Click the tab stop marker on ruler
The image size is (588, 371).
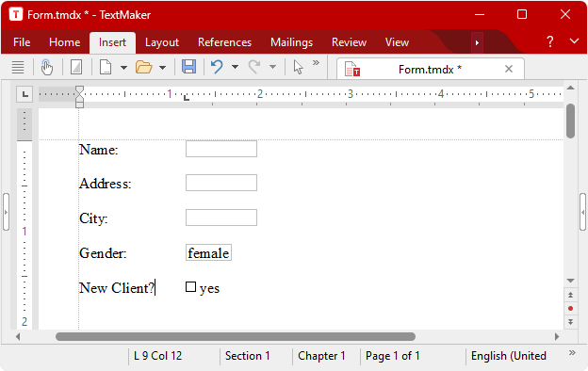187,98
